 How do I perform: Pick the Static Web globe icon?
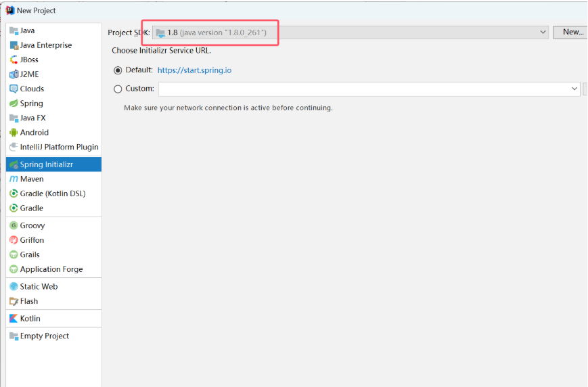(14, 286)
